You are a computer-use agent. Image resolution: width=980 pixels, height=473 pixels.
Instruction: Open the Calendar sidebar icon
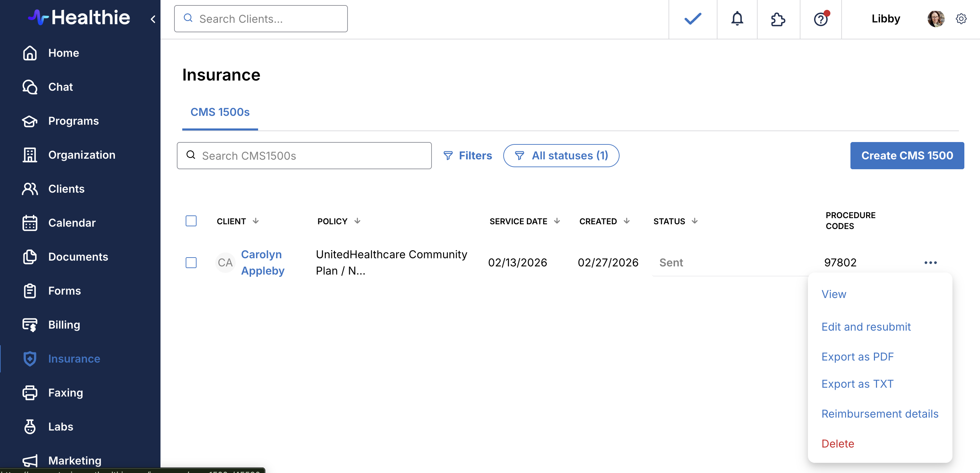tap(30, 223)
